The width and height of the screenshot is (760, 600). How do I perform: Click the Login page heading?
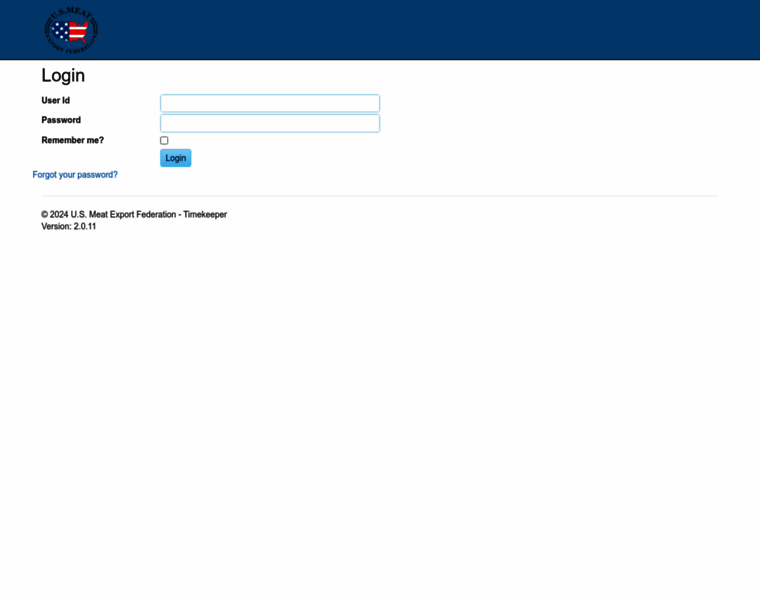click(x=63, y=76)
